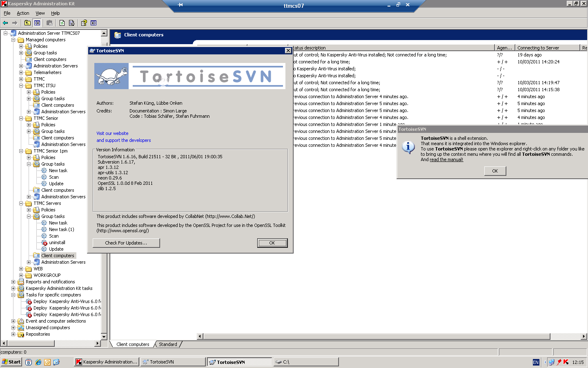Open the View menu

coord(40,13)
